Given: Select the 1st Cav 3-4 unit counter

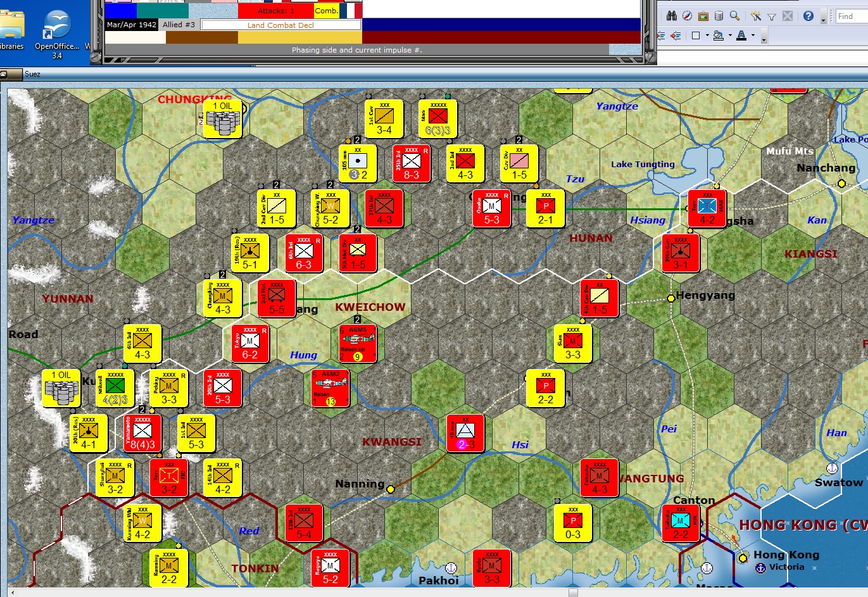Looking at the screenshot, I should pos(384,118).
